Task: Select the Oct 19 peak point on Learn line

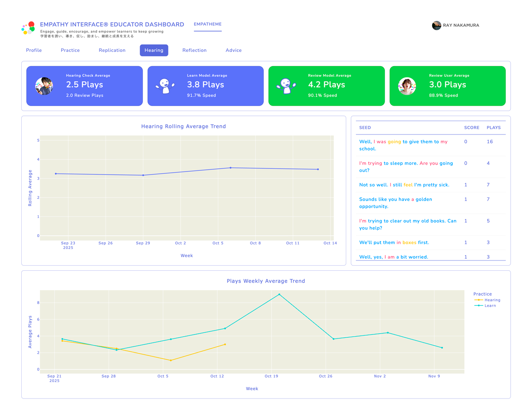Action: tap(279, 294)
